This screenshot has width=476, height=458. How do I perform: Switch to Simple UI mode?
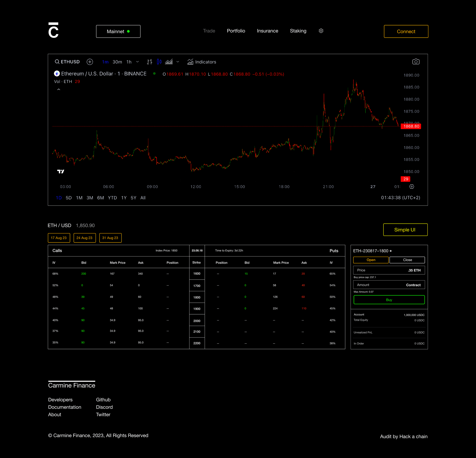405,230
